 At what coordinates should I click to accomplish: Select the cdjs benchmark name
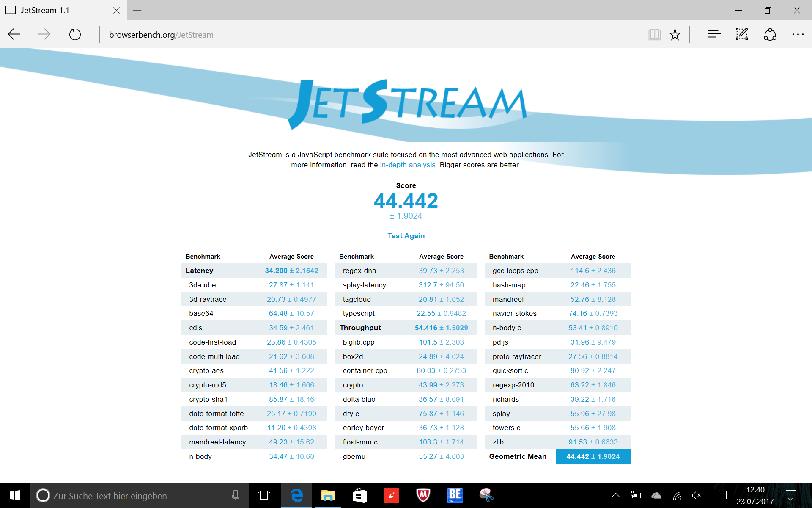(x=196, y=328)
